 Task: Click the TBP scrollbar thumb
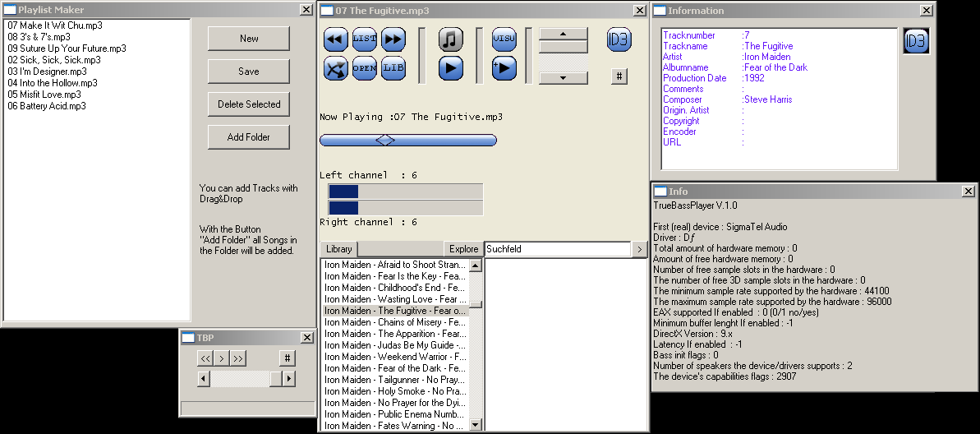(x=276, y=378)
